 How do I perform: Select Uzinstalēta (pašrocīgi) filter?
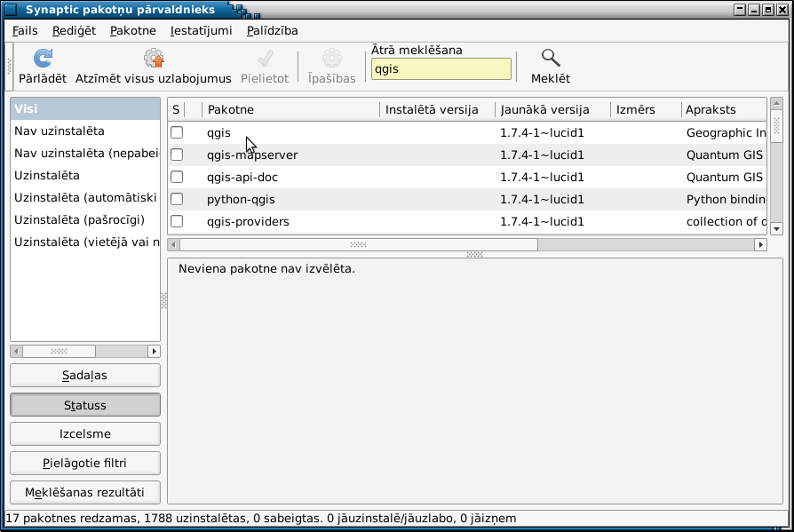(85, 220)
